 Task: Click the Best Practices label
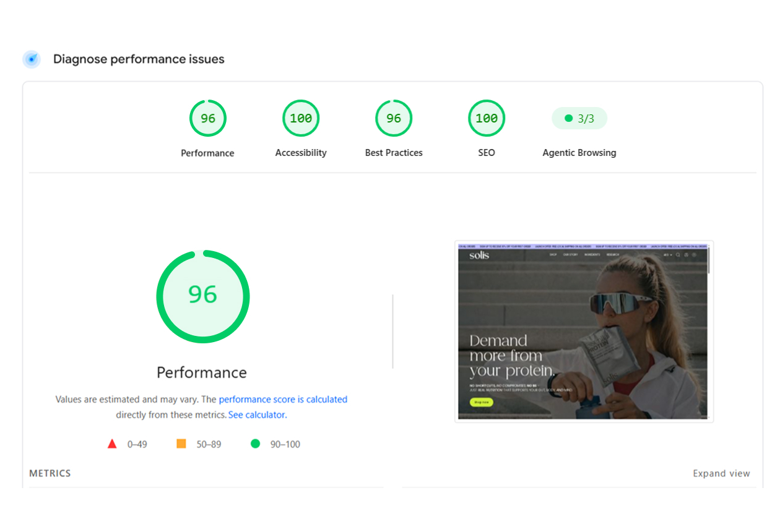394,153
